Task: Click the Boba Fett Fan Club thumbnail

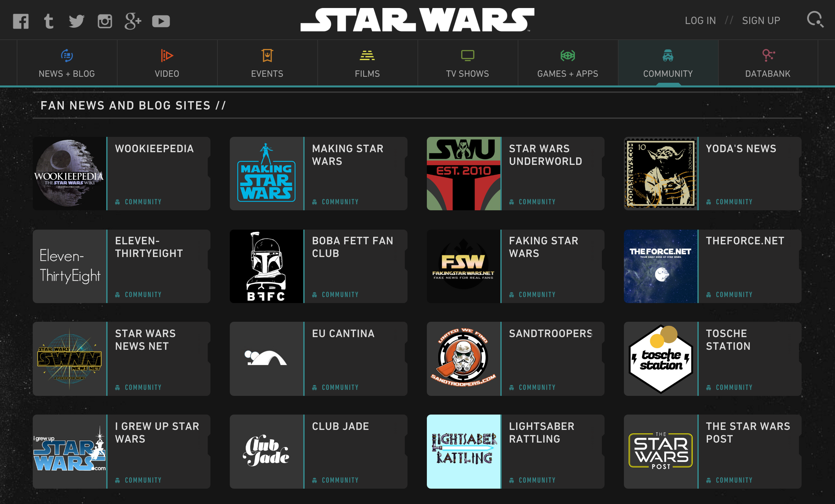Action: (266, 266)
